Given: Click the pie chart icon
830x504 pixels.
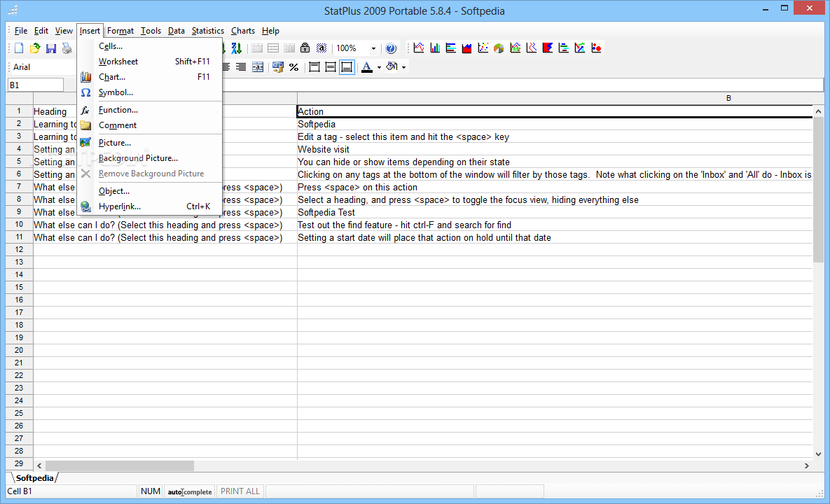Looking at the screenshot, I should pos(499,48).
